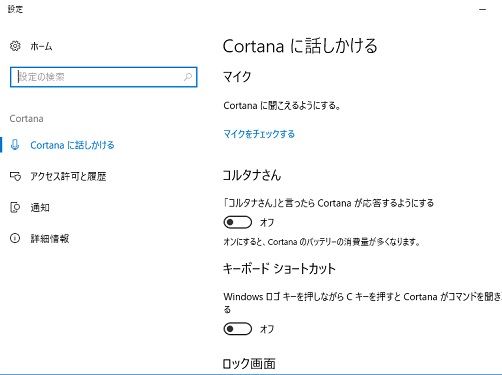
Task: Click the コルタナさん section heading
Action: 252,175
